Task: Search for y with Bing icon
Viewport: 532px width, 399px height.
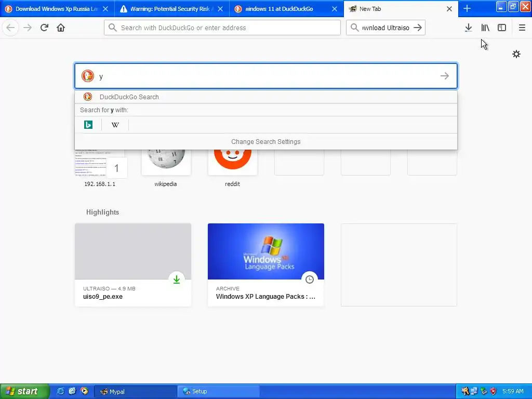Action: pos(88,125)
